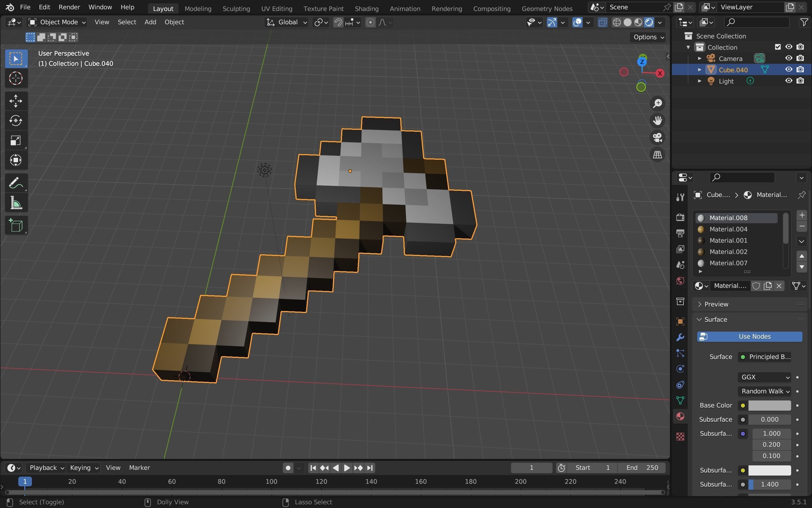Switch to wireframe viewport shading

coord(617,23)
